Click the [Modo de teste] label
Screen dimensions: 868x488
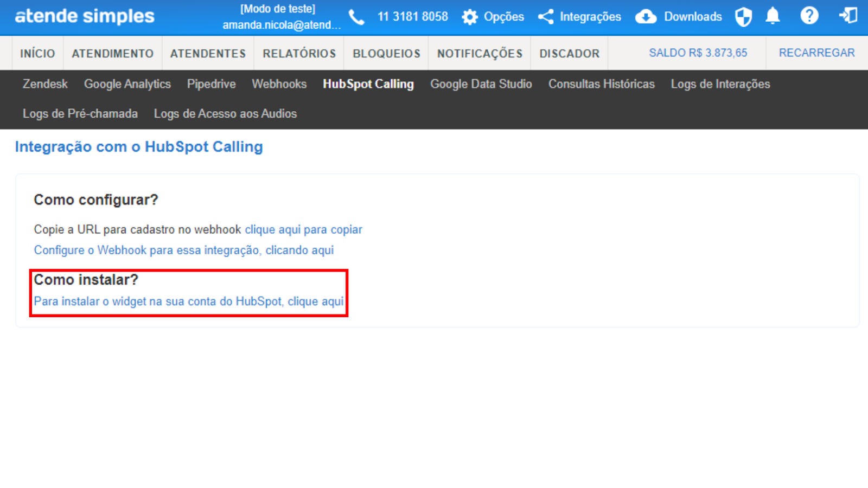(x=278, y=9)
